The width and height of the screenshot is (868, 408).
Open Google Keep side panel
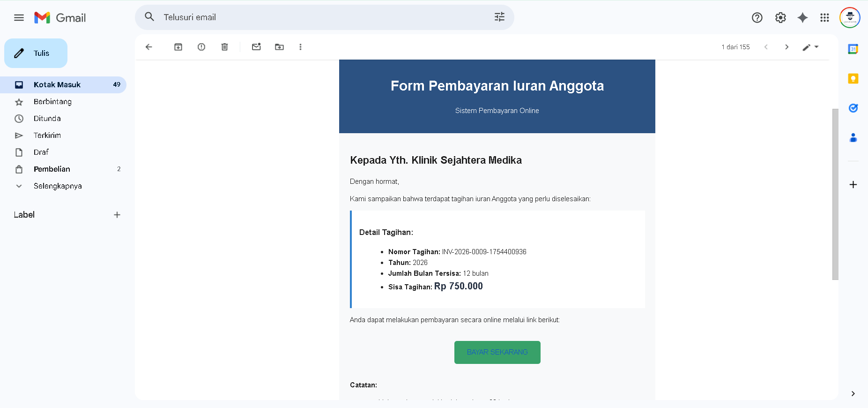(x=853, y=78)
